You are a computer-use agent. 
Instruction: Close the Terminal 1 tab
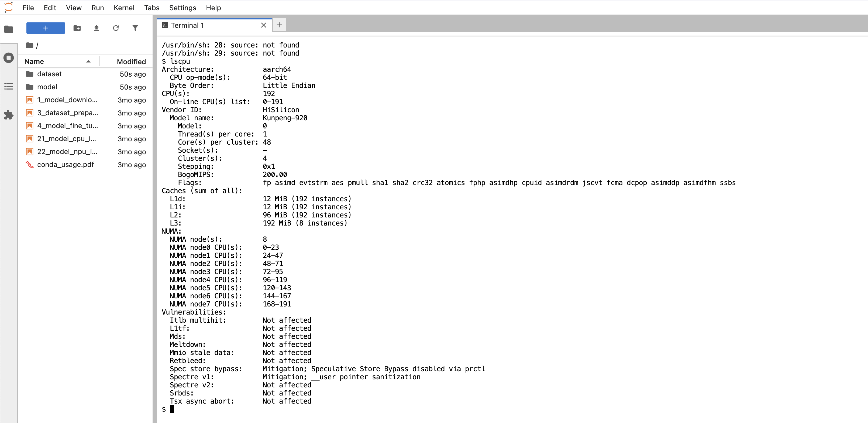point(264,25)
